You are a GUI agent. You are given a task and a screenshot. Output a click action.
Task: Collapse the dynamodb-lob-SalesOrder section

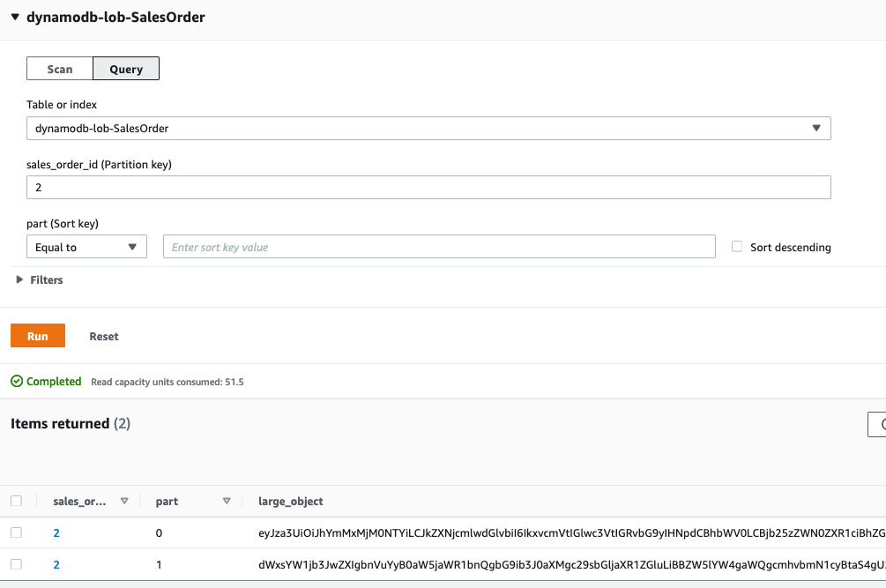[x=15, y=17]
